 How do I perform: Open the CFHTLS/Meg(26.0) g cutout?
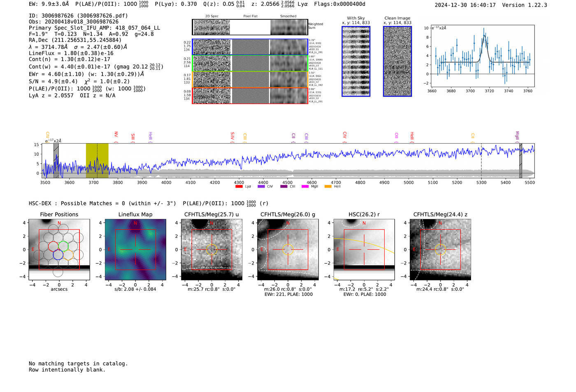tap(288, 250)
